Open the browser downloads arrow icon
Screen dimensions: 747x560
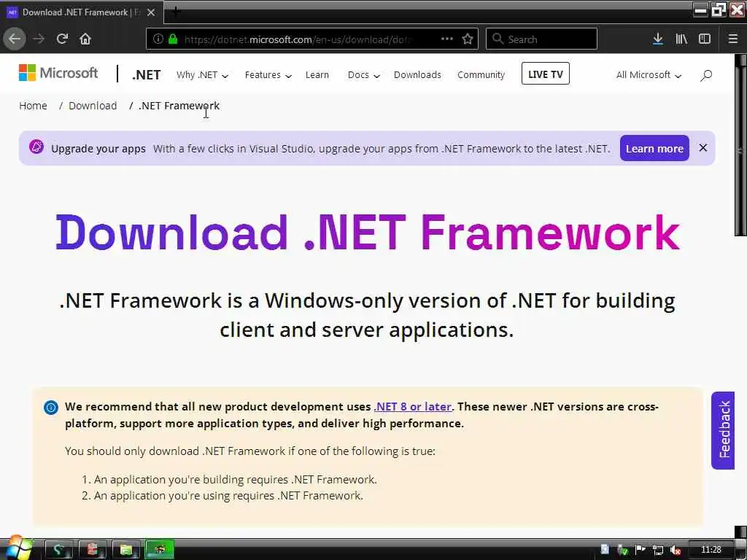click(x=658, y=39)
